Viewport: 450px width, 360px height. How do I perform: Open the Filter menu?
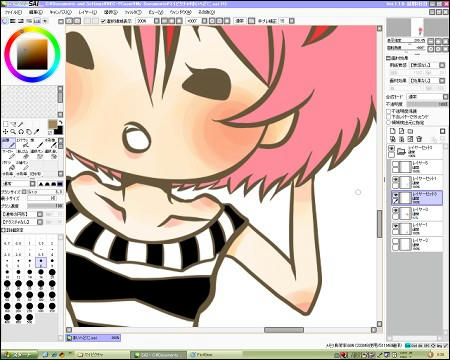pyautogui.click(x=133, y=12)
